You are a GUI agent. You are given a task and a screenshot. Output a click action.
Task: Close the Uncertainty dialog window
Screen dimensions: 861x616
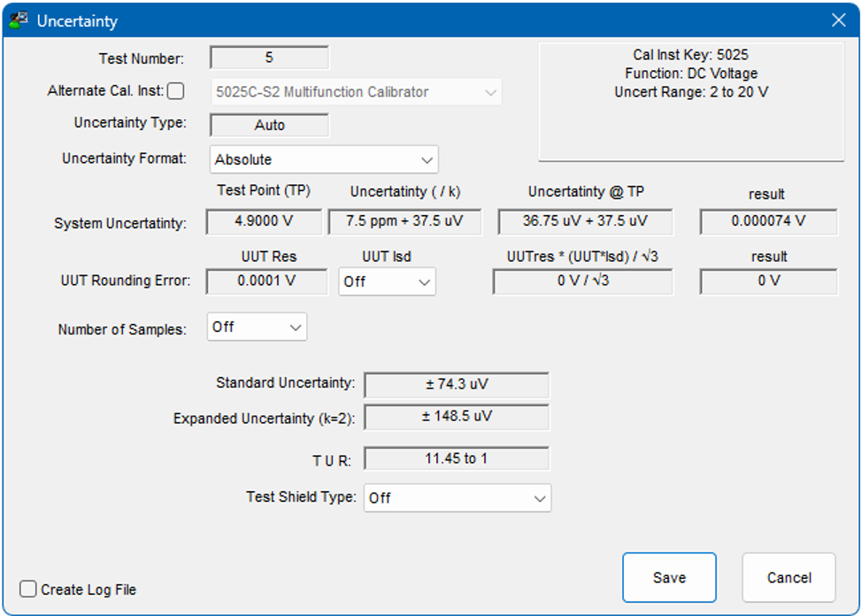(x=838, y=20)
